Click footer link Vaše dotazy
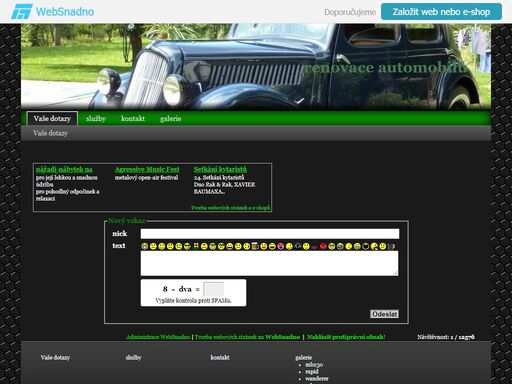512x384 pixels. tap(55, 357)
